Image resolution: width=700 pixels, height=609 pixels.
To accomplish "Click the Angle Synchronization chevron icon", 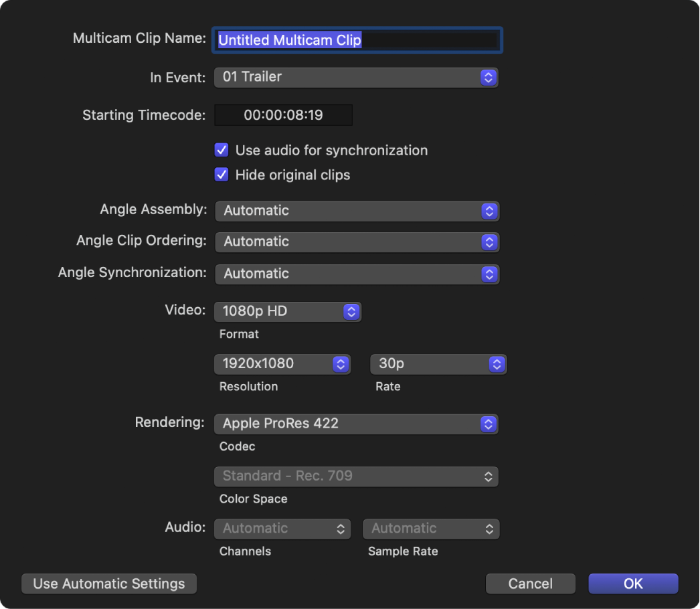I will pyautogui.click(x=489, y=274).
